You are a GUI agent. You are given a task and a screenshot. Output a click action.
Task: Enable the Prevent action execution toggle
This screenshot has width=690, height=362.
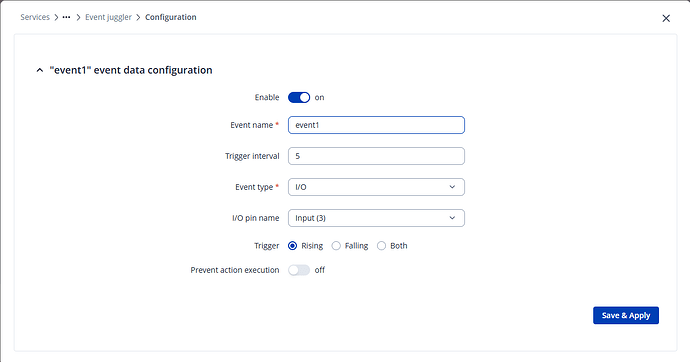click(299, 270)
